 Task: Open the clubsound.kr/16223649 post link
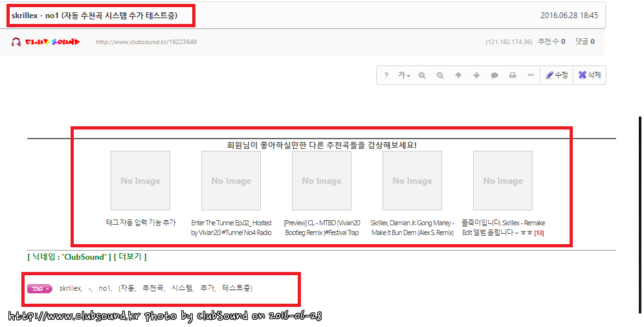[146, 42]
